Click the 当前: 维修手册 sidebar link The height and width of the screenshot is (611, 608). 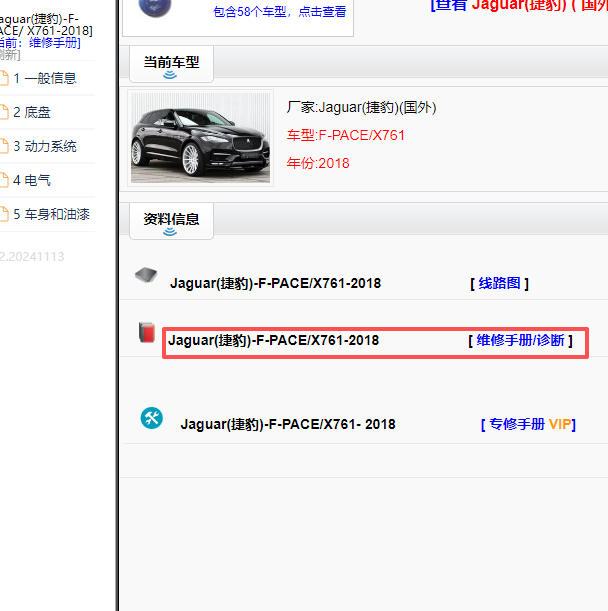[40, 42]
